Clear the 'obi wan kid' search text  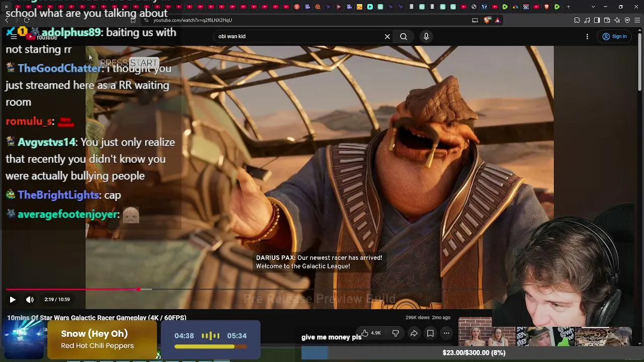pos(387,36)
